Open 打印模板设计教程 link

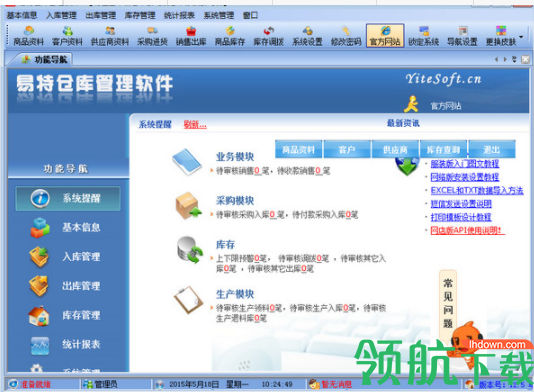(x=461, y=217)
